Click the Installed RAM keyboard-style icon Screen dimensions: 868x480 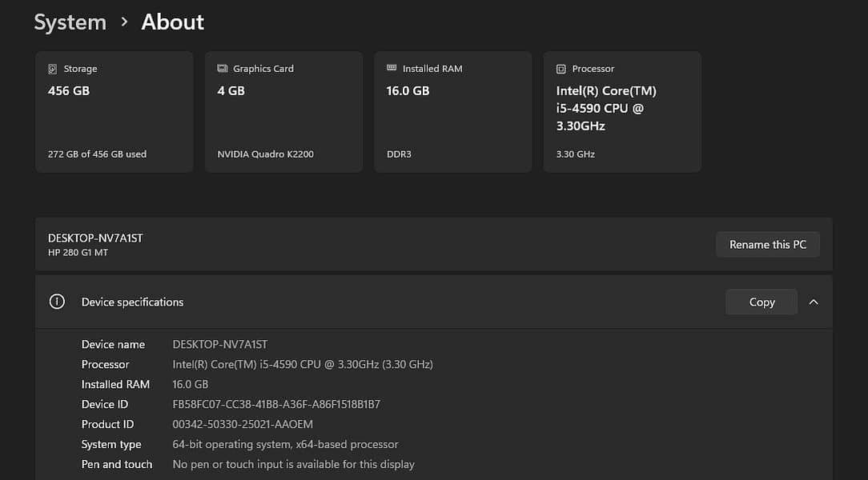pos(392,69)
